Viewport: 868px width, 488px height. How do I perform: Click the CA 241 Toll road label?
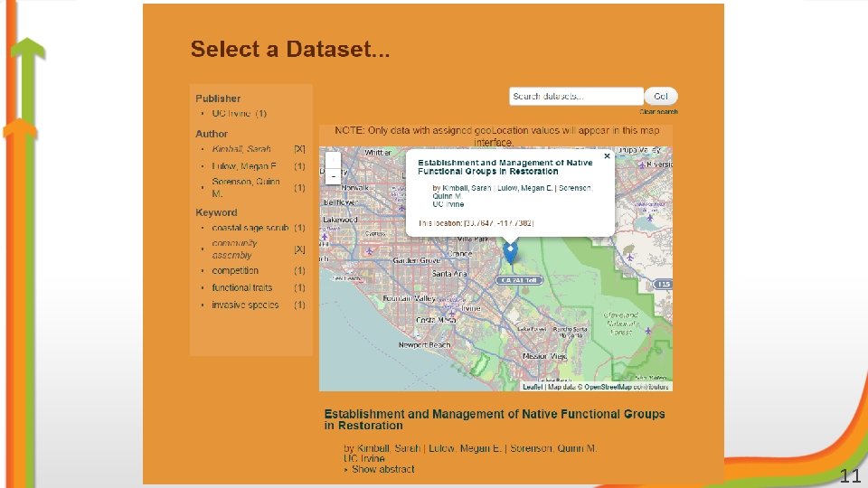pos(519,280)
